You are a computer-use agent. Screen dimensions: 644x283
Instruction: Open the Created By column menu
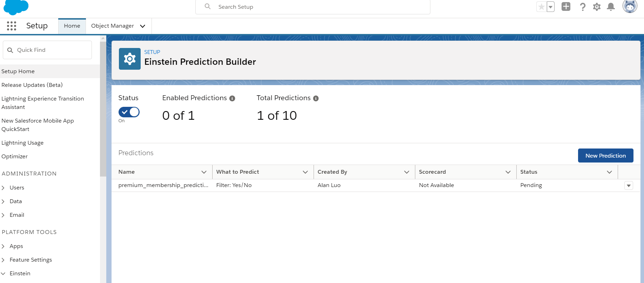pos(407,172)
